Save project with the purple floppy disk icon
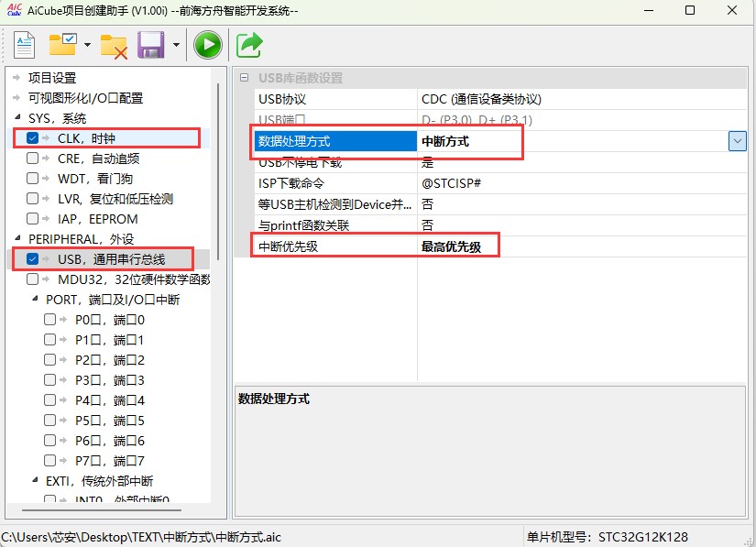 point(151,45)
